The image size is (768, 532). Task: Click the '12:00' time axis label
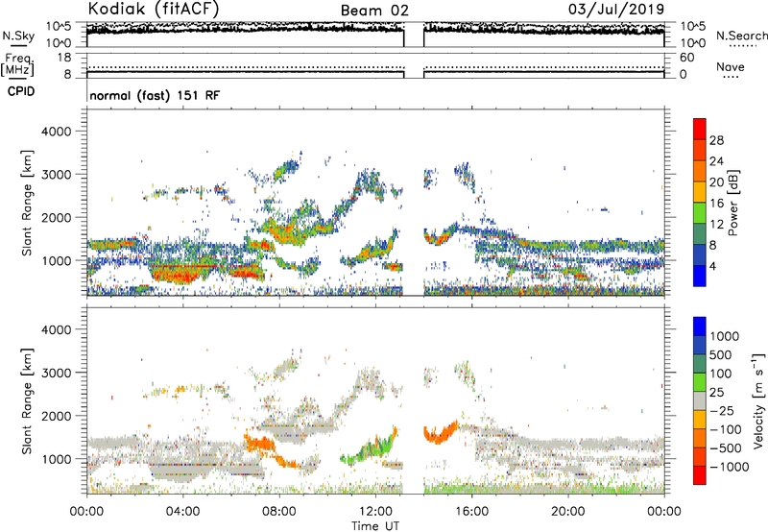[375, 512]
